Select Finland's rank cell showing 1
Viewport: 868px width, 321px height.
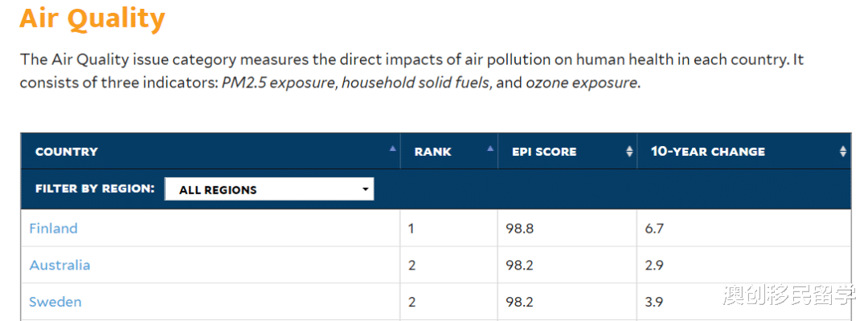411,228
